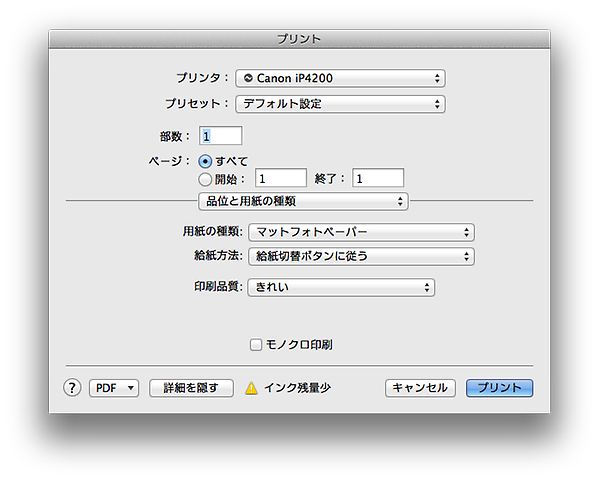Click the 開始 start page field
The image size is (600, 482).
(x=281, y=178)
